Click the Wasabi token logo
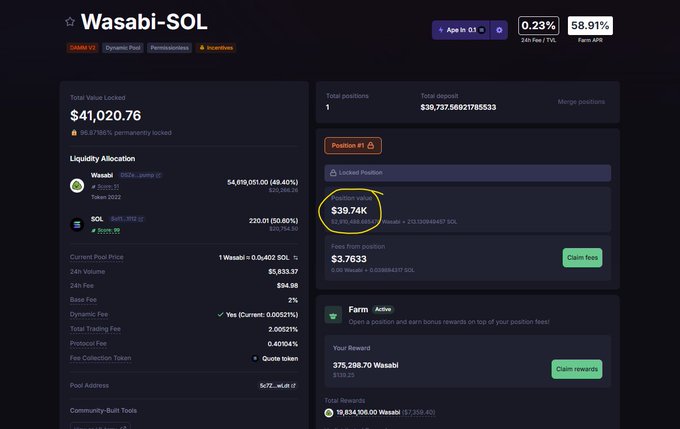680x429 pixels. click(x=77, y=186)
